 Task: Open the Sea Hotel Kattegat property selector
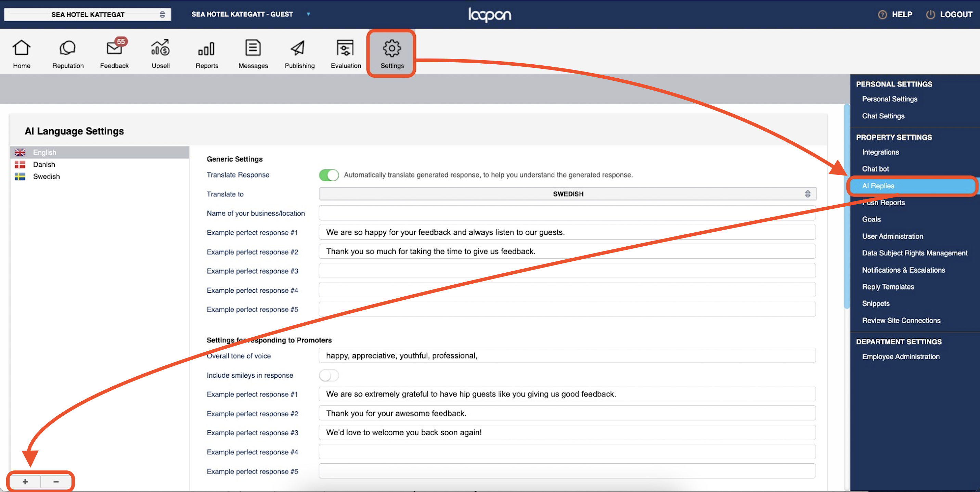pyautogui.click(x=88, y=14)
